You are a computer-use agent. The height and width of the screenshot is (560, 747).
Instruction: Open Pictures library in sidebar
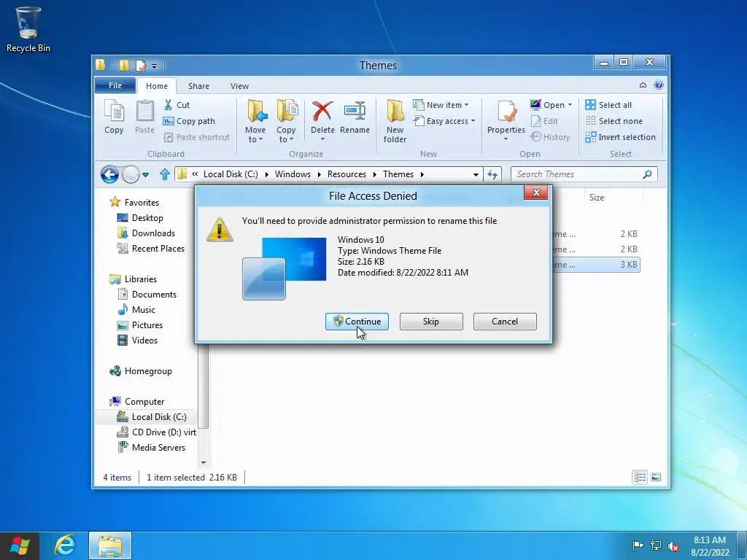pyautogui.click(x=147, y=324)
